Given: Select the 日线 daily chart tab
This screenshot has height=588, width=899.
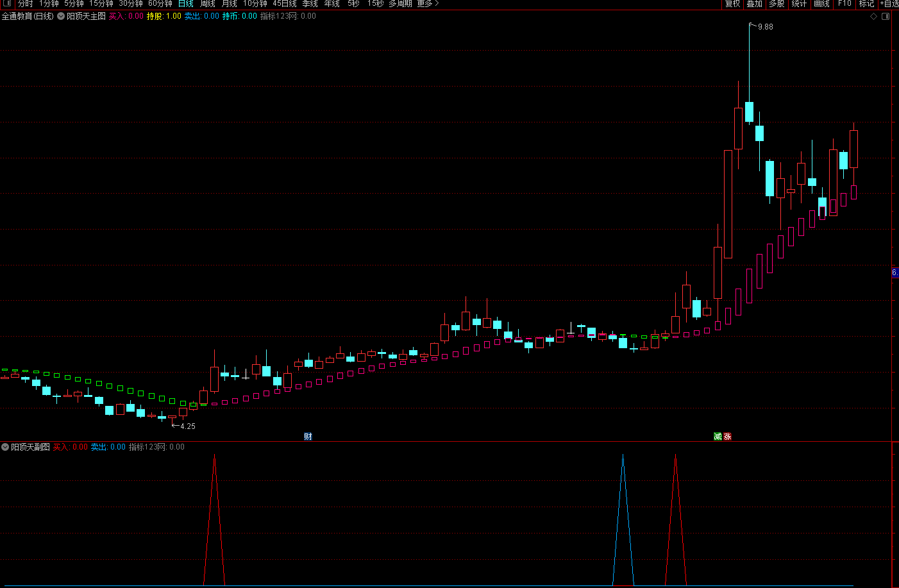Looking at the screenshot, I should pyautogui.click(x=186, y=3).
